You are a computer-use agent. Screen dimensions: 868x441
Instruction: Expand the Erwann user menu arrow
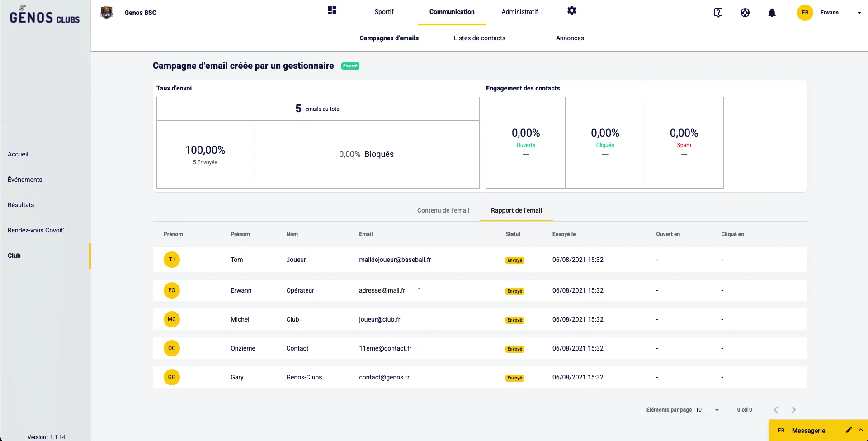859,13
